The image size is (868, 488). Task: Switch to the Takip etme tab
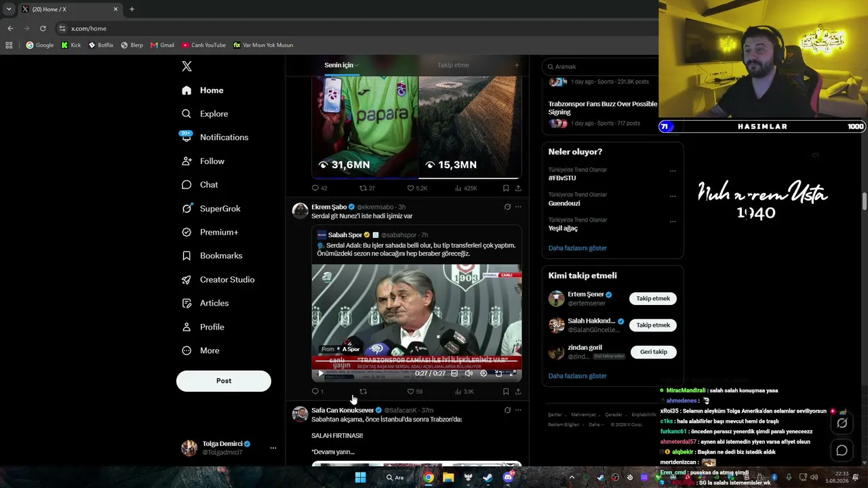point(453,65)
